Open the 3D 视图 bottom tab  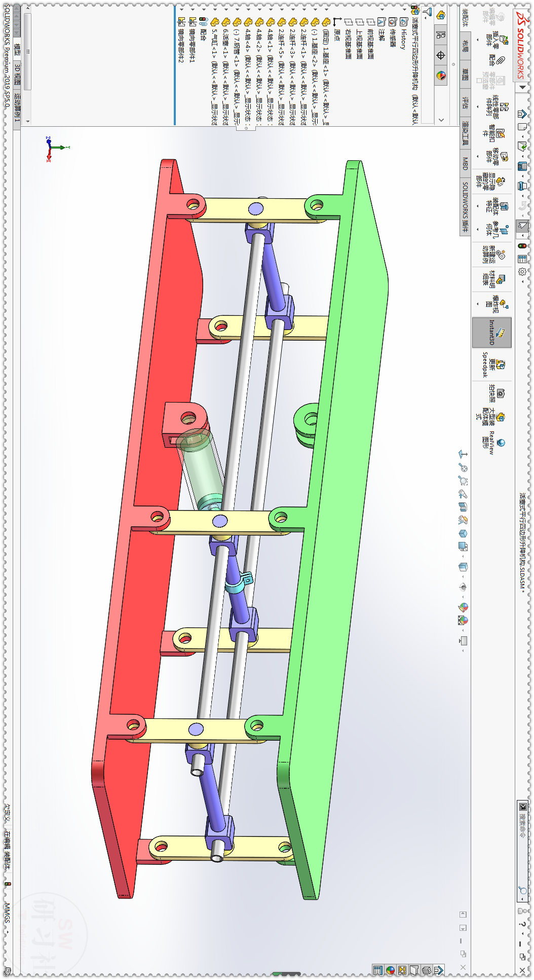17,74
